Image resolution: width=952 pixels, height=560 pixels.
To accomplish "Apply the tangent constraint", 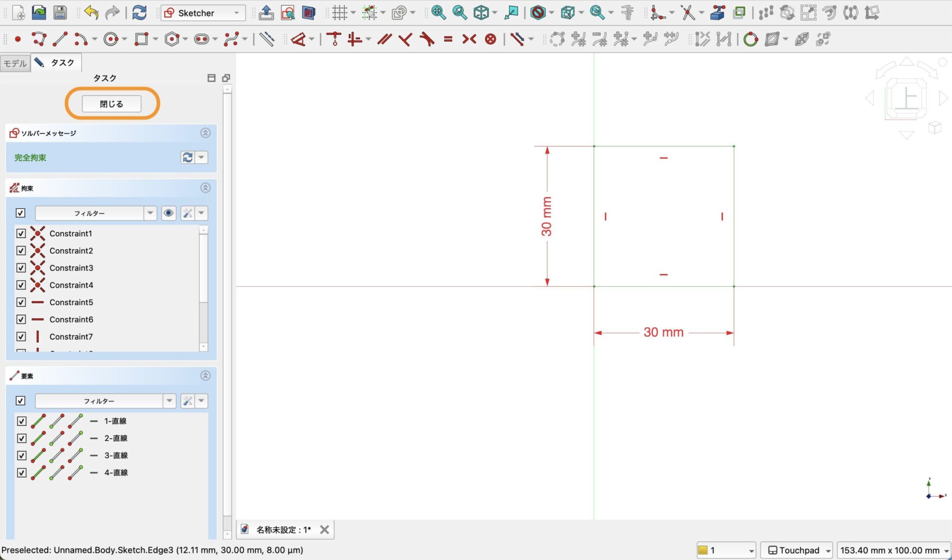I will pos(427,39).
